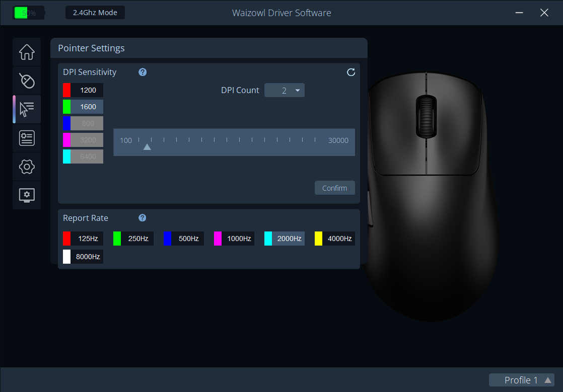Open the mouse button settings icon
This screenshot has height=392, width=563.
[27, 81]
